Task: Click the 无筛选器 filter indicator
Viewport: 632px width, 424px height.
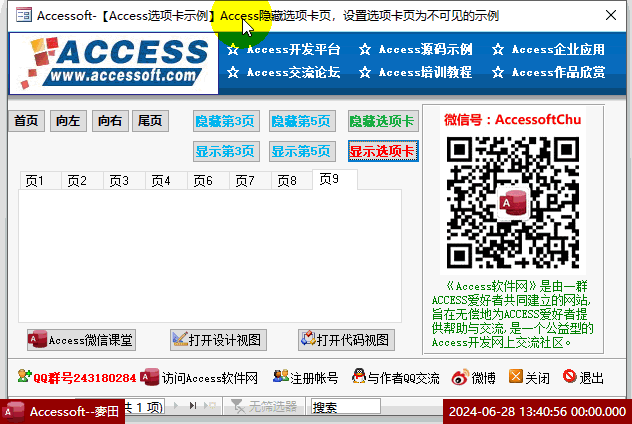Action: (x=264, y=406)
